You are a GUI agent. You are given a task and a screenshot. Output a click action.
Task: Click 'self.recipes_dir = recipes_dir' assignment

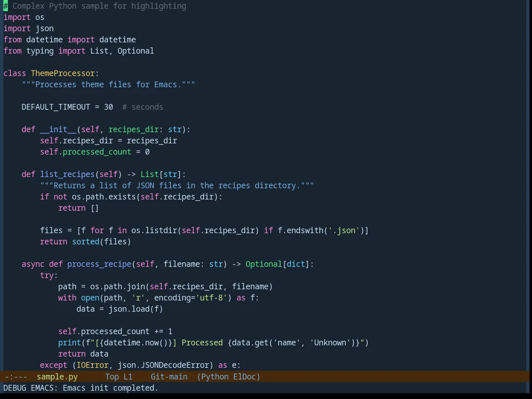point(108,140)
